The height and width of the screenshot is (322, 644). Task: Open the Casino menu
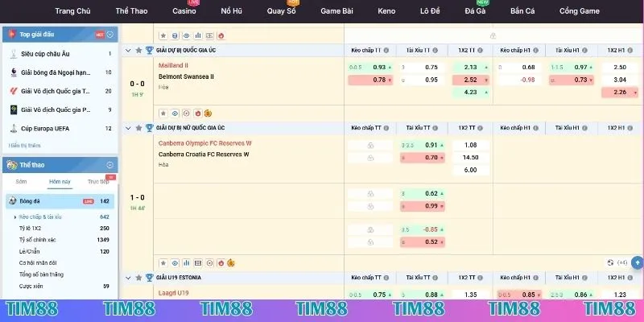tap(184, 11)
